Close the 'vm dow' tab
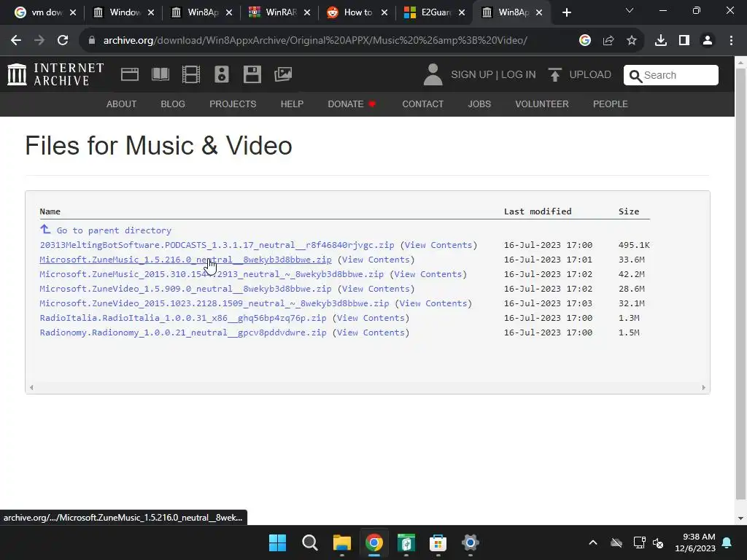747x560 pixels. point(73,12)
